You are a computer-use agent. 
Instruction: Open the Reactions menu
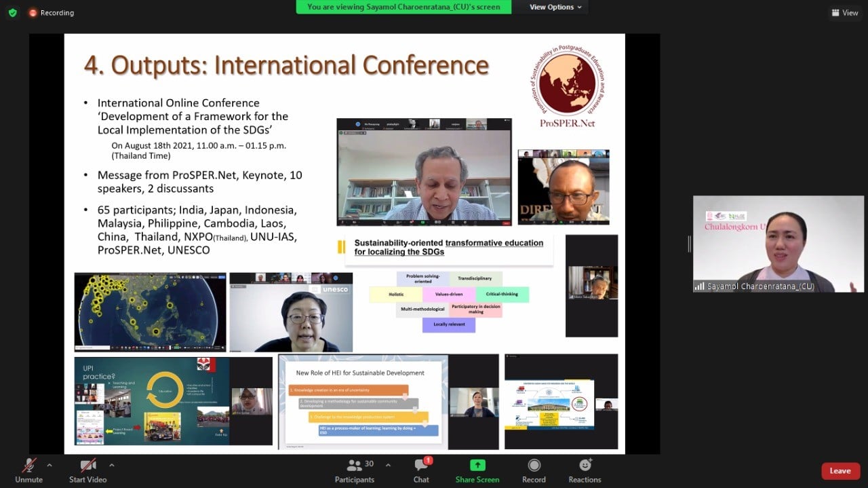click(x=585, y=470)
